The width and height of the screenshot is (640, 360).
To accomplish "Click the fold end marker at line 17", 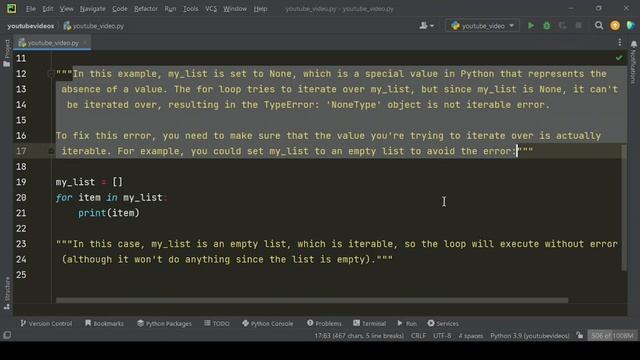I will (x=51, y=151).
